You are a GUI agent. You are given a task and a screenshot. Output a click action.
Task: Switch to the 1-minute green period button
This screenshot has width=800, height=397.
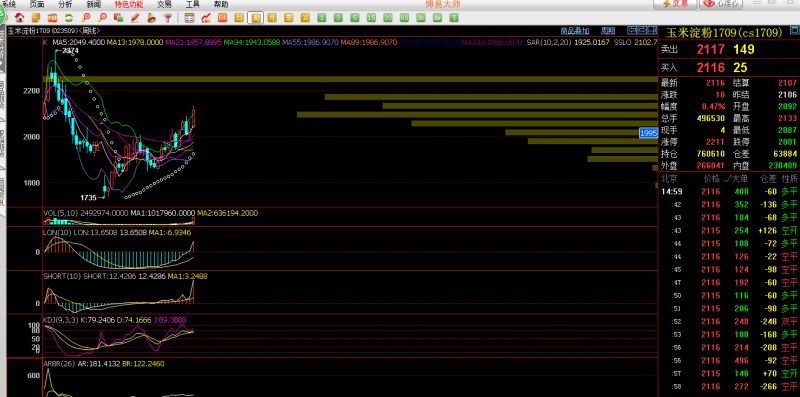tap(321, 18)
